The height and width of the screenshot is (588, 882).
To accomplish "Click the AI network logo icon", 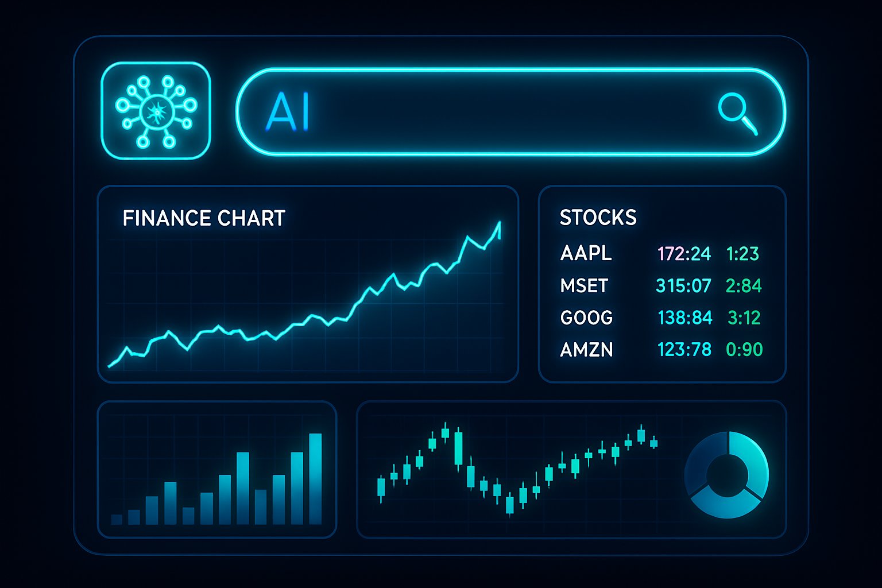I will [156, 110].
